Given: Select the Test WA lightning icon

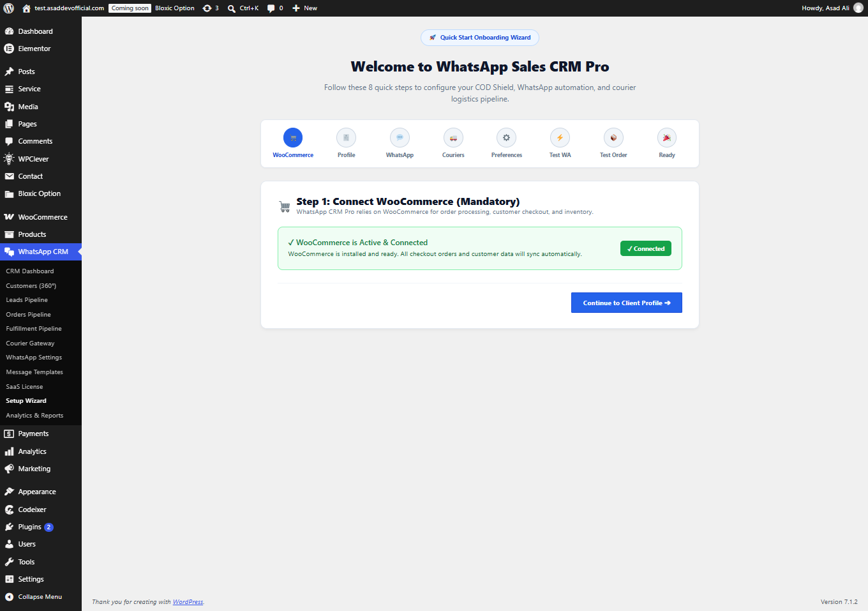Looking at the screenshot, I should pyautogui.click(x=560, y=138).
